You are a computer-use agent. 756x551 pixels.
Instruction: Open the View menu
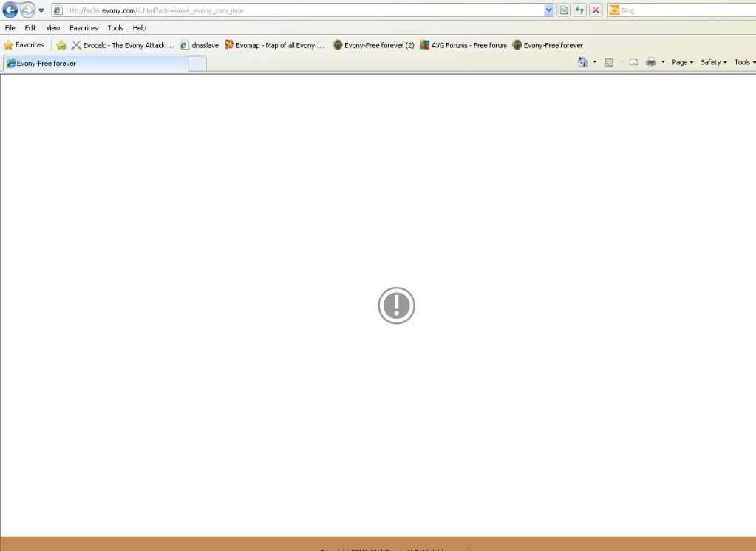coord(53,28)
